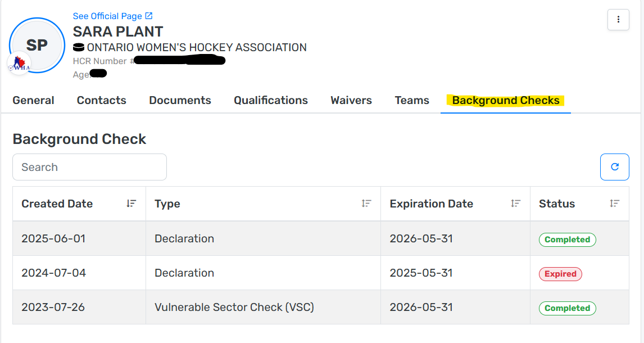The width and height of the screenshot is (644, 343).
Task: Click the OWHA logo badge
Action: tap(19, 64)
